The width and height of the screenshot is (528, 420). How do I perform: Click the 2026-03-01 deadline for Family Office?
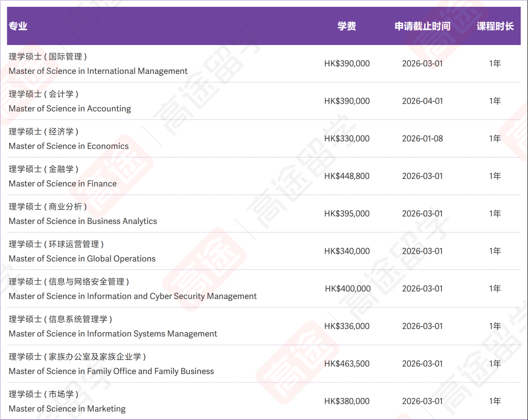coord(422,364)
